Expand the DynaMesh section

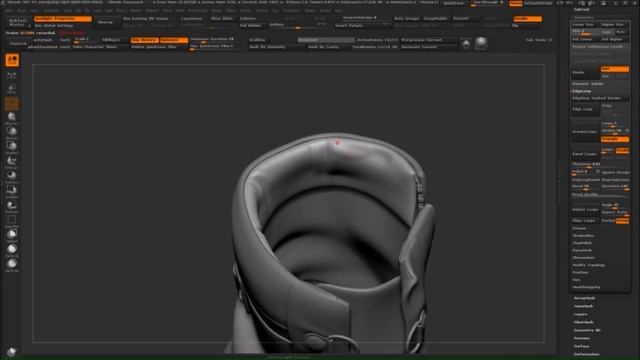[x=582, y=250]
